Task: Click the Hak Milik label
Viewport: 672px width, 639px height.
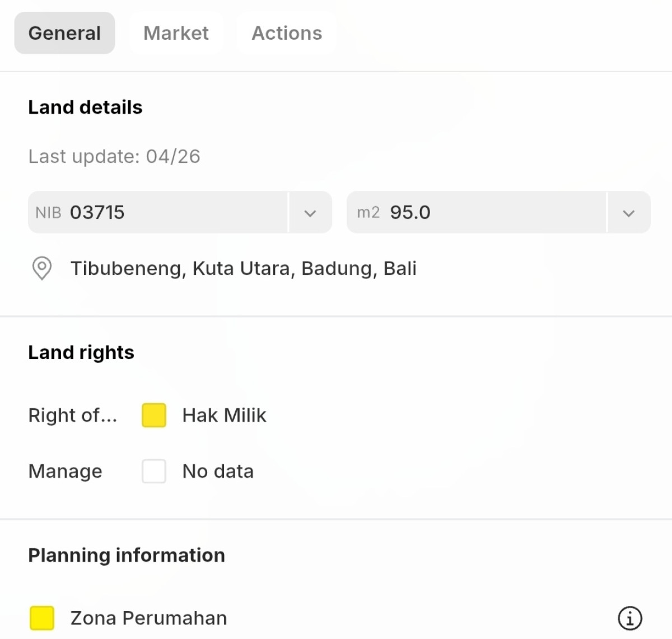Action: [x=225, y=415]
